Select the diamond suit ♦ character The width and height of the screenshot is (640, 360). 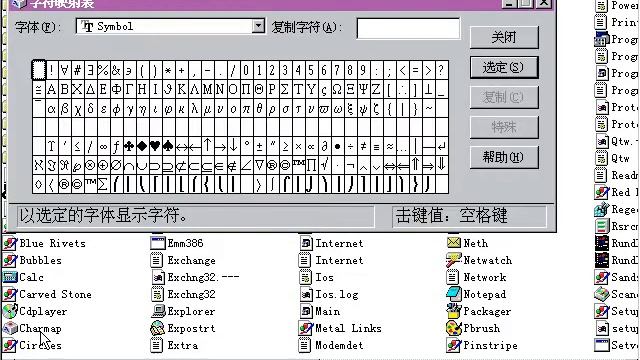[x=142, y=146]
